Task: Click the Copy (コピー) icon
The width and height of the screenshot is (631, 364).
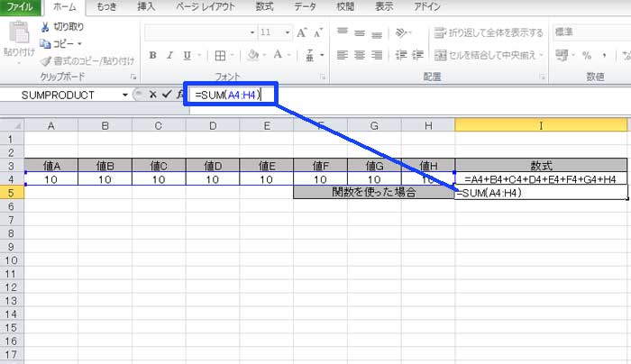Action: 45,43
